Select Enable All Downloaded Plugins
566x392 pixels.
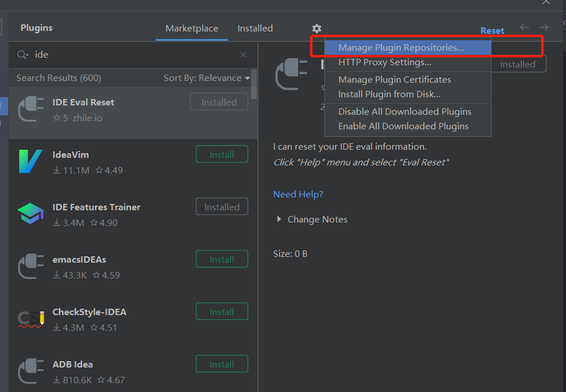pos(408,126)
